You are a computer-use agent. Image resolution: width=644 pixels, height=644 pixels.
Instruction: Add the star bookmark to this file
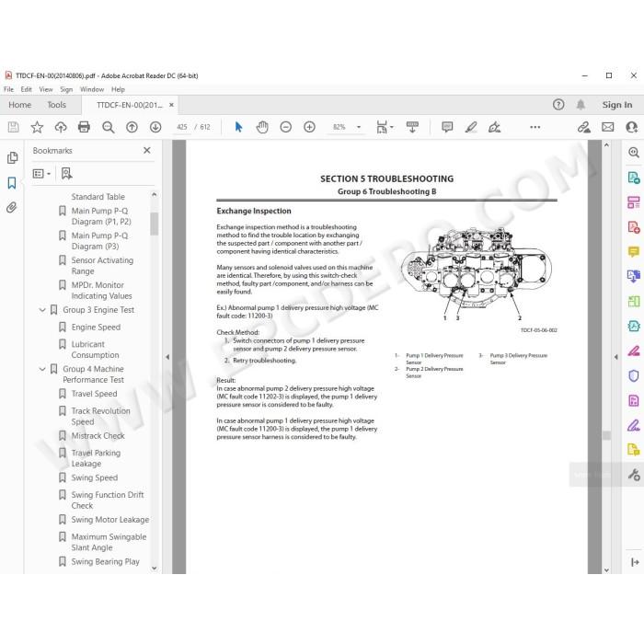tap(37, 127)
